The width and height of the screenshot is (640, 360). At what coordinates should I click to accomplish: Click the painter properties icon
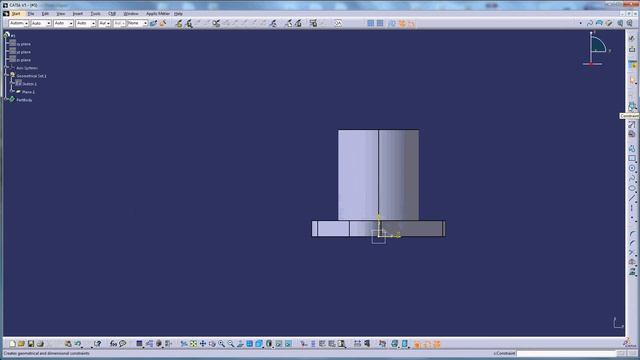tap(153, 23)
